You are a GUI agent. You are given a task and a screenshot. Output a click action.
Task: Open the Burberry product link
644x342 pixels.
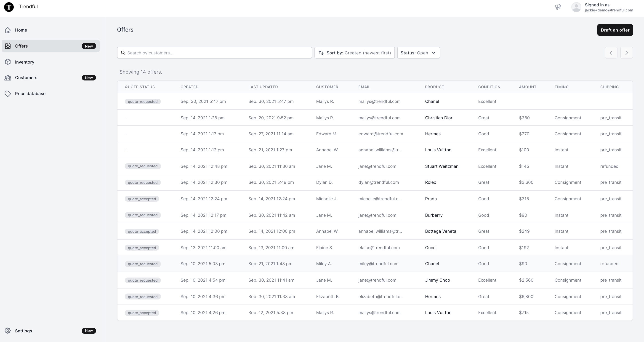(x=434, y=215)
